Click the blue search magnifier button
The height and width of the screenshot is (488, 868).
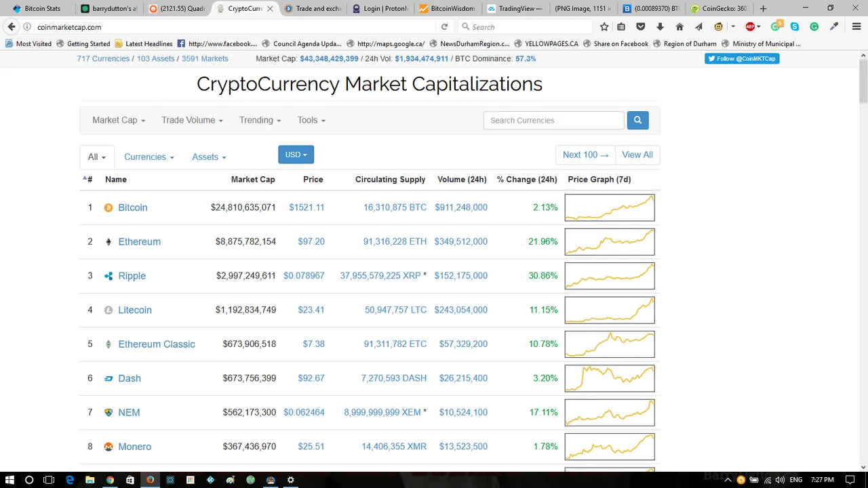tap(637, 120)
